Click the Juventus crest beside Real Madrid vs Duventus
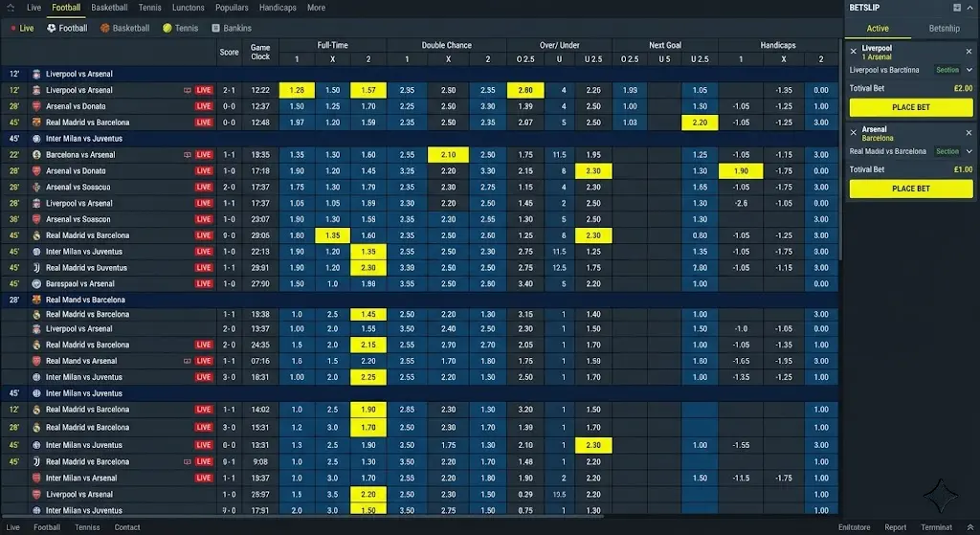Viewport: 980px width, 535px height. pos(36,268)
